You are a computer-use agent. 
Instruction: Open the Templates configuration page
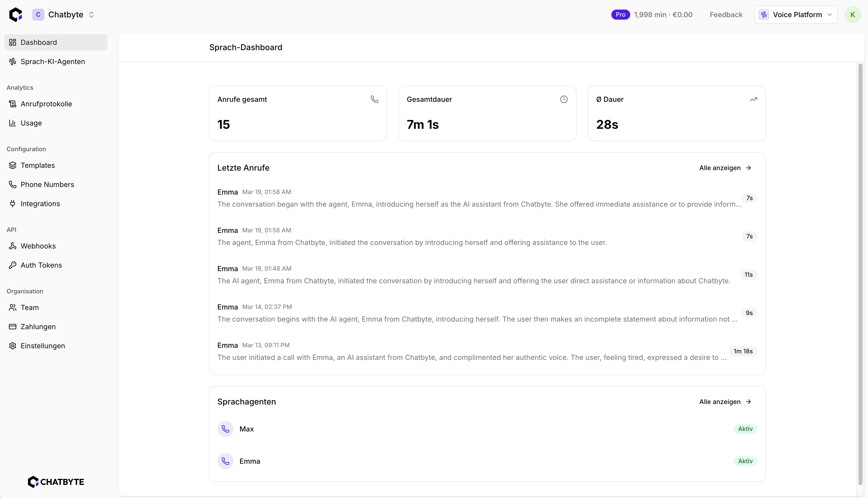click(38, 166)
